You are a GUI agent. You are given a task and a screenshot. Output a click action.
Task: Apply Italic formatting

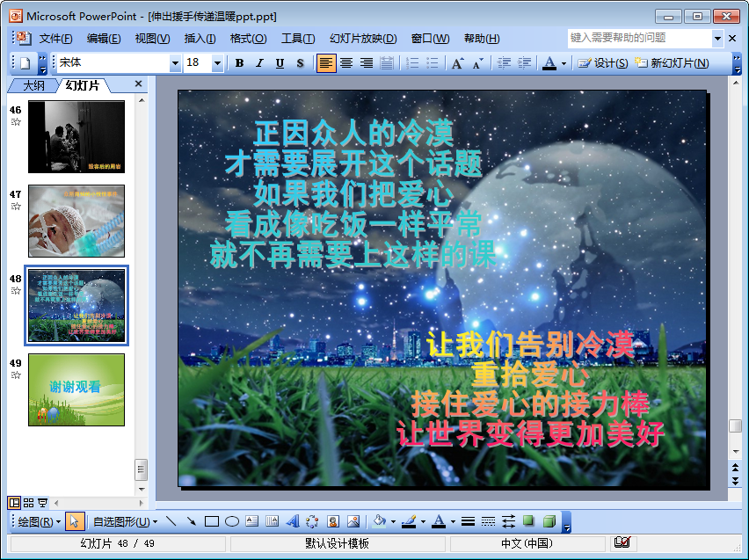(260, 63)
